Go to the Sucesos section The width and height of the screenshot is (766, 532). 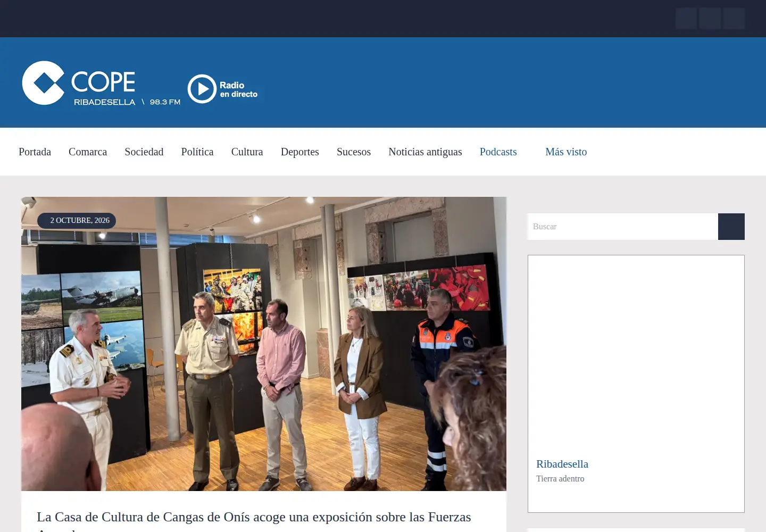pos(354,152)
